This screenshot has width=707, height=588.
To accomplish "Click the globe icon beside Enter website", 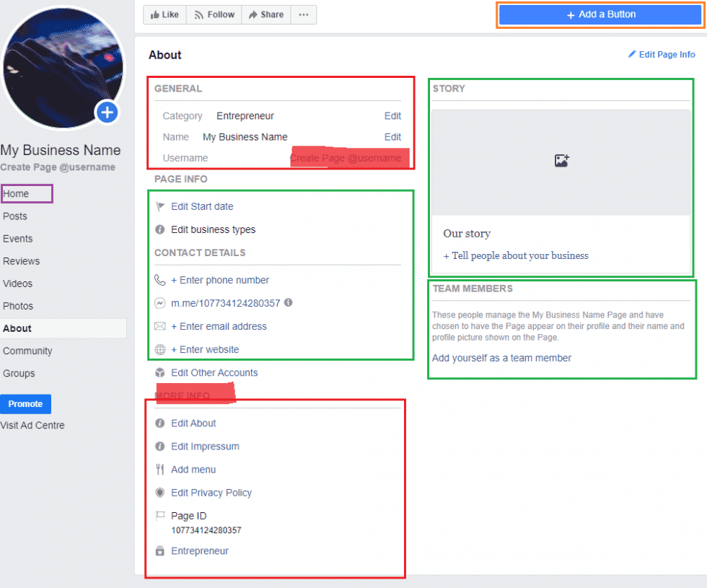I will pos(160,349).
